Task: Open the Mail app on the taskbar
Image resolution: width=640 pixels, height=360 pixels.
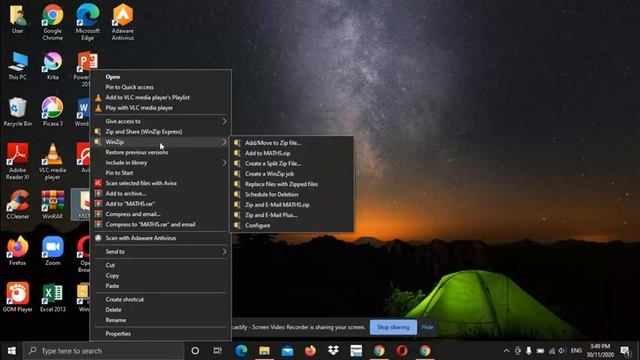Action: coord(287,351)
